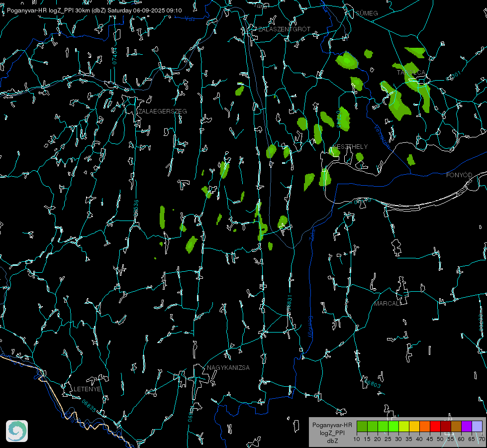Click the purple 60-65 dBZ legend swatch
This screenshot has width=487, height=448.
[466, 426]
